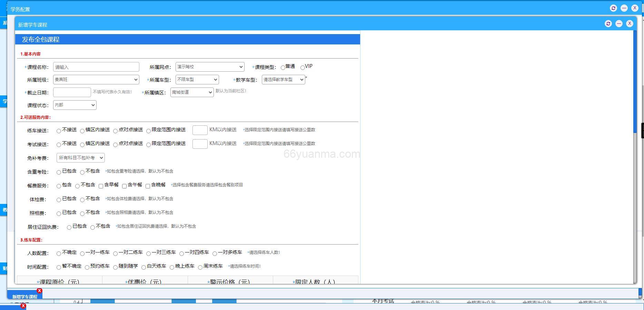
Task: Minimize the 新增学车课程 dialog
Action: (619, 23)
